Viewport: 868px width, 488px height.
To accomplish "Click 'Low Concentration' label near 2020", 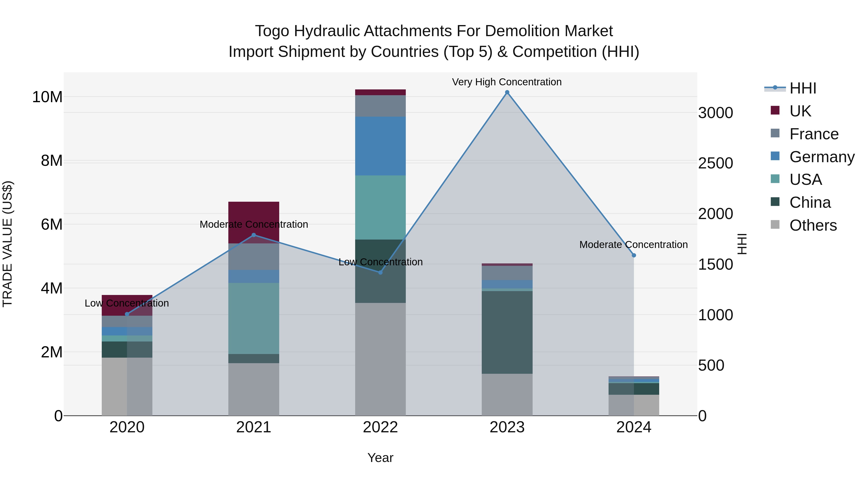I will pyautogui.click(x=127, y=303).
